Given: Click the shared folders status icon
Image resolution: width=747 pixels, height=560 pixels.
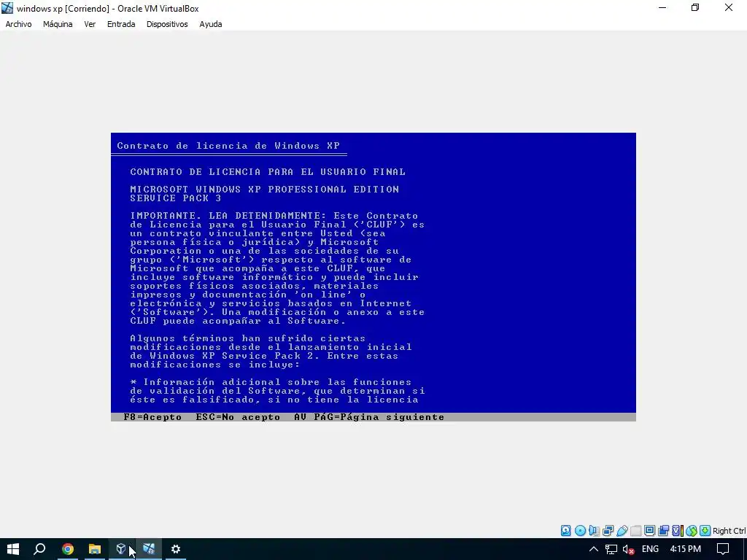Looking at the screenshot, I should pyautogui.click(x=636, y=531).
